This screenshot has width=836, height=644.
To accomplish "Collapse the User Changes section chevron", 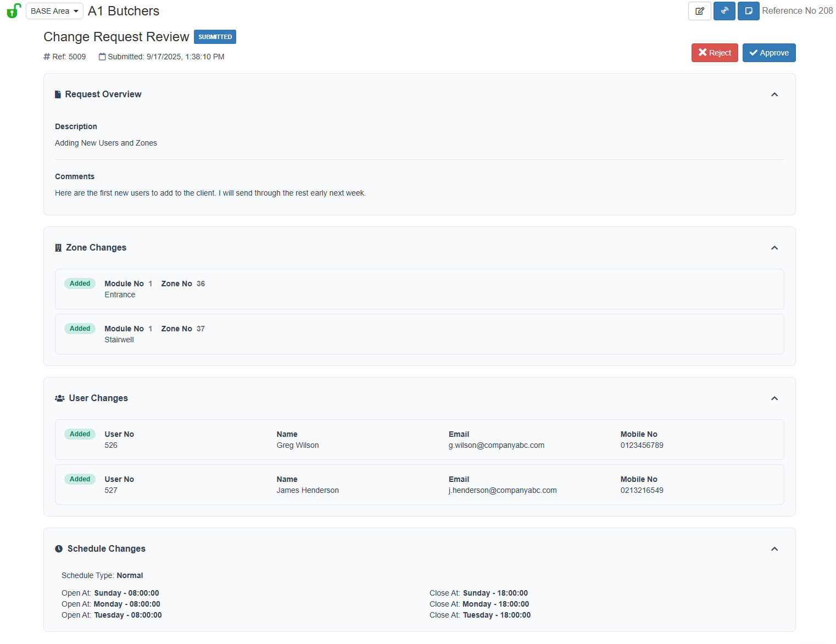I will pyautogui.click(x=774, y=398).
